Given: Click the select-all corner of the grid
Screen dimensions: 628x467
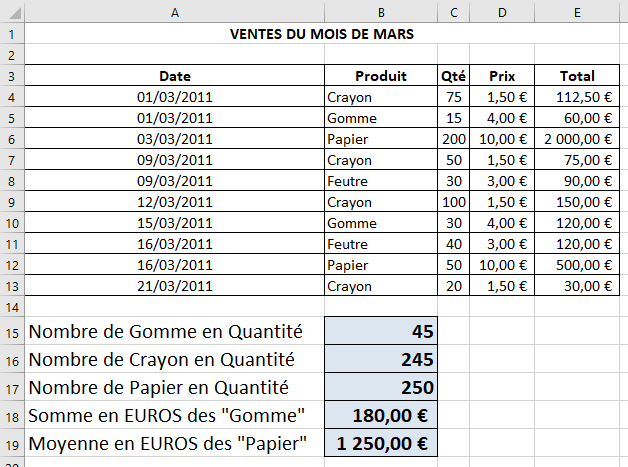Looking at the screenshot, I should [12, 12].
